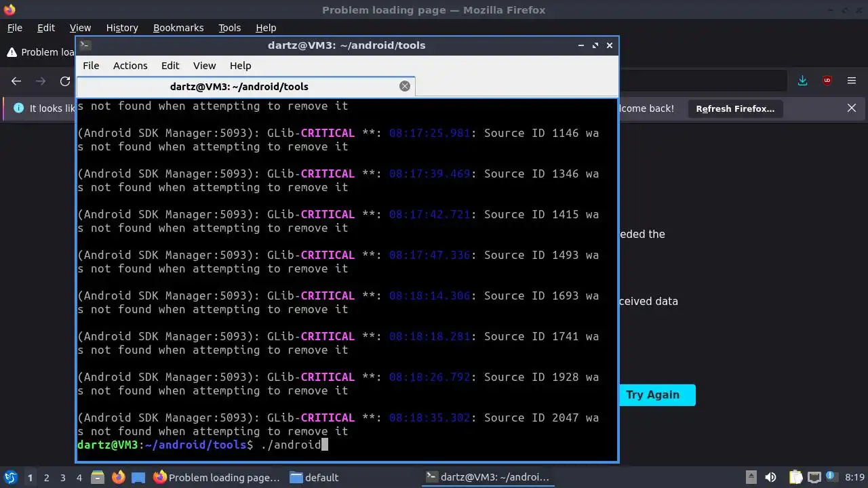Screen dimensions: 868x488
Task: Switch to dartz@VM3 terminal taskbar entry
Action: click(488, 477)
